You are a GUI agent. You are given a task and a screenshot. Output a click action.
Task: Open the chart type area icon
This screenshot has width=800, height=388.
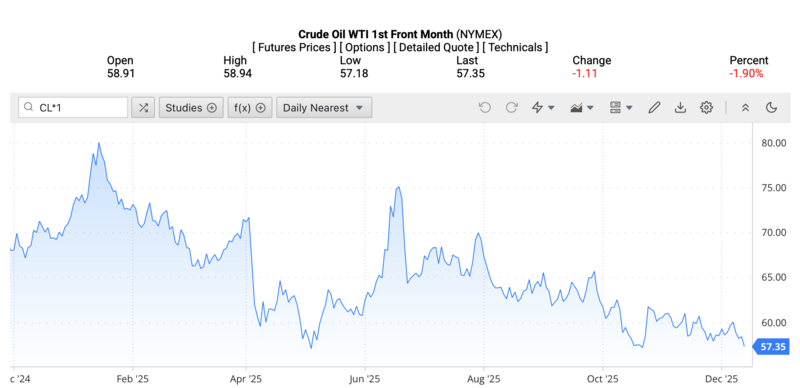coord(577,108)
